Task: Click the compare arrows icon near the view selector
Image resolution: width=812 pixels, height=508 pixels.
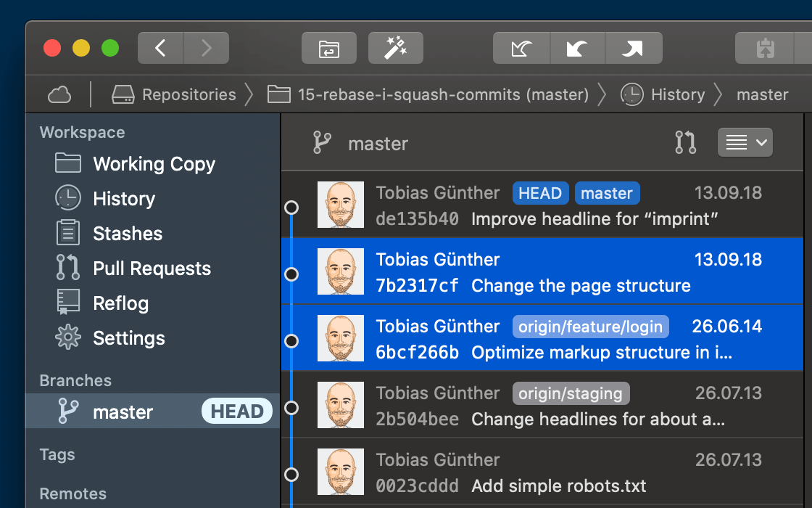Action: click(684, 142)
